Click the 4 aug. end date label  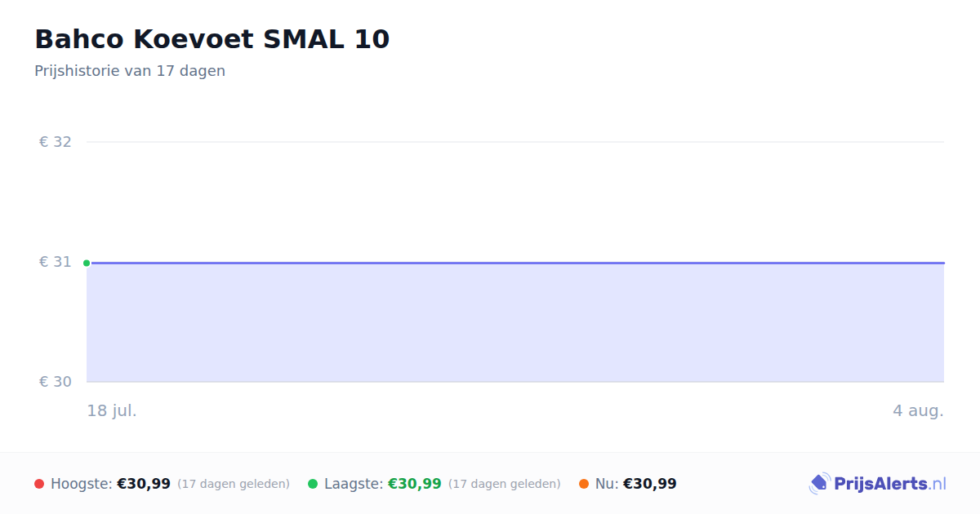pyautogui.click(x=918, y=410)
